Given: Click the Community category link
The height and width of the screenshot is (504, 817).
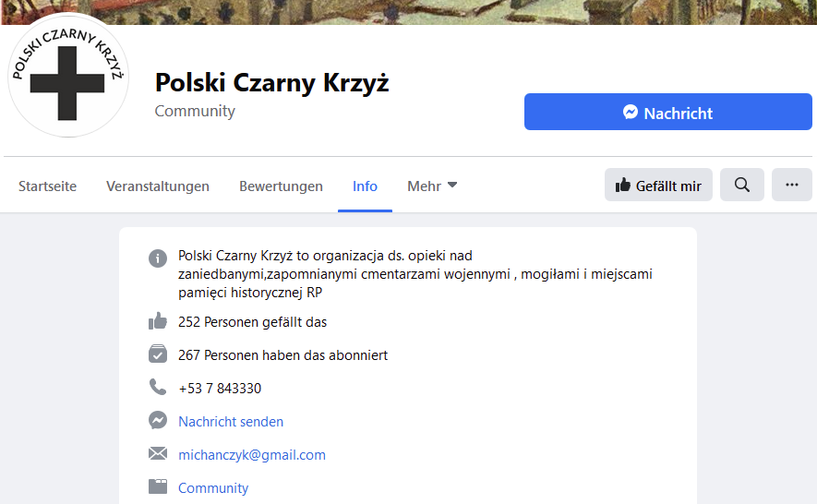Looking at the screenshot, I should 213,488.
